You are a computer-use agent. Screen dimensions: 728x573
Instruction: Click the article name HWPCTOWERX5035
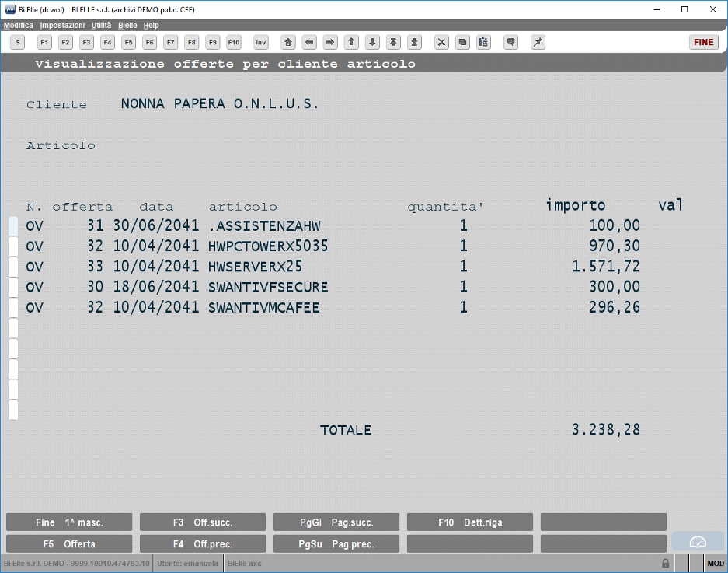(x=268, y=246)
